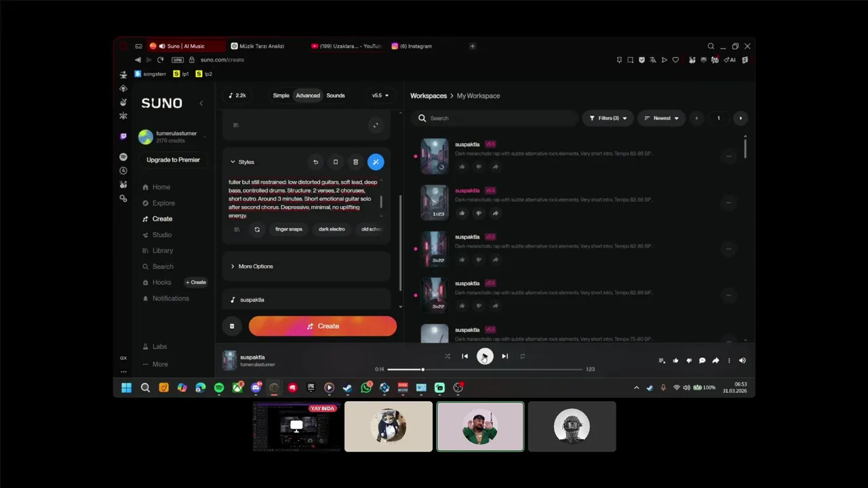Select the Advanced creation mode
Image resolution: width=868 pixels, height=488 pixels.
(x=308, y=96)
